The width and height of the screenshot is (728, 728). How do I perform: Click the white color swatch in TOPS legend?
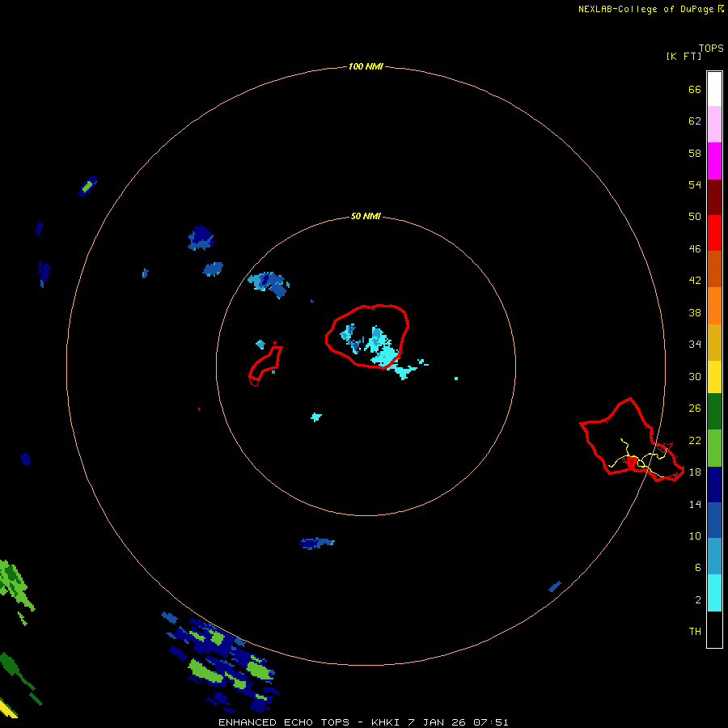(x=714, y=89)
